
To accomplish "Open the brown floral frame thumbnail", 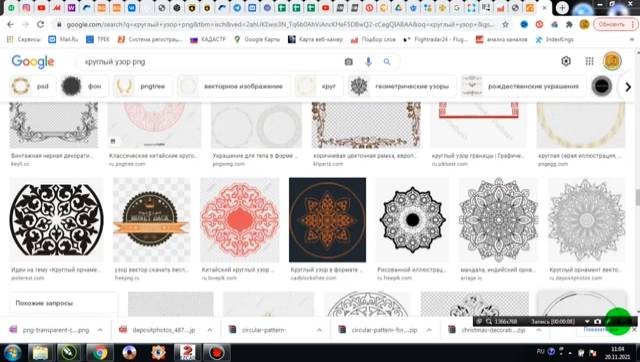I will click(366, 124).
